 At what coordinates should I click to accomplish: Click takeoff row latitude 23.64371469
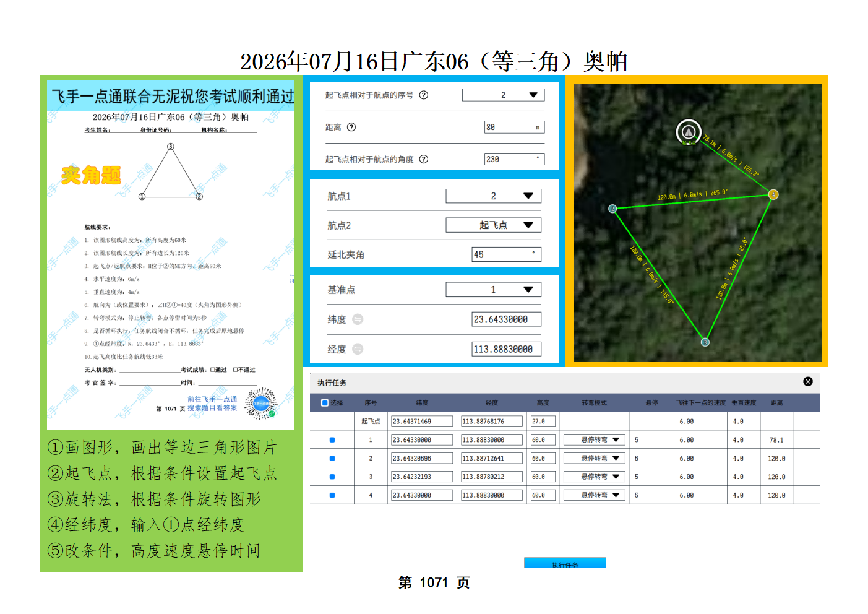[422, 422]
